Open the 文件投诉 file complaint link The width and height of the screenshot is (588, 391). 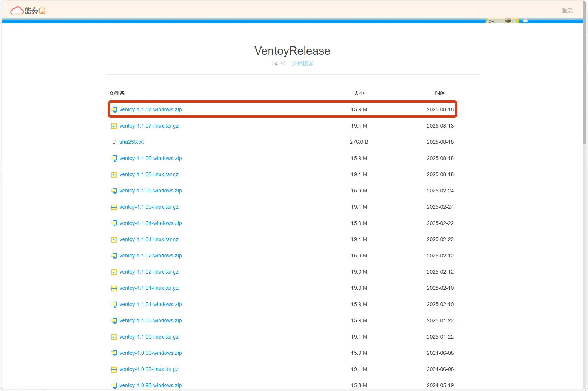coord(302,63)
